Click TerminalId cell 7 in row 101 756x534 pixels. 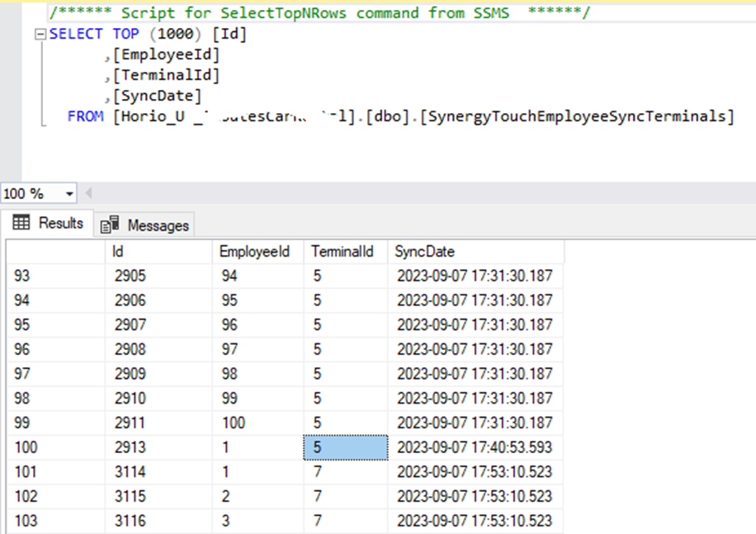346,472
